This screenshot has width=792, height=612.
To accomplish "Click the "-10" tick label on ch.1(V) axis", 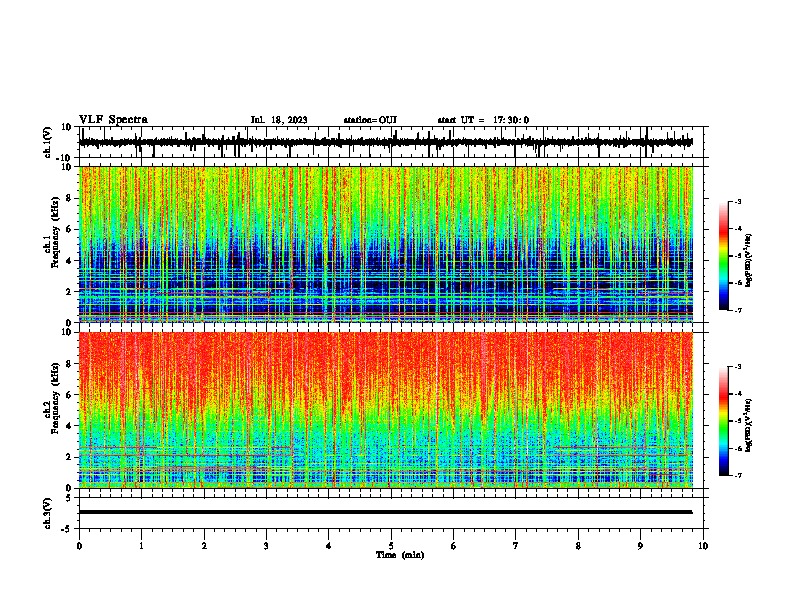I will [64, 158].
